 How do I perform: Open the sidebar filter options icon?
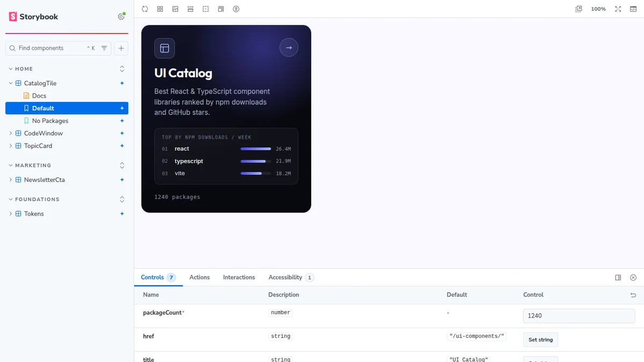click(x=104, y=48)
